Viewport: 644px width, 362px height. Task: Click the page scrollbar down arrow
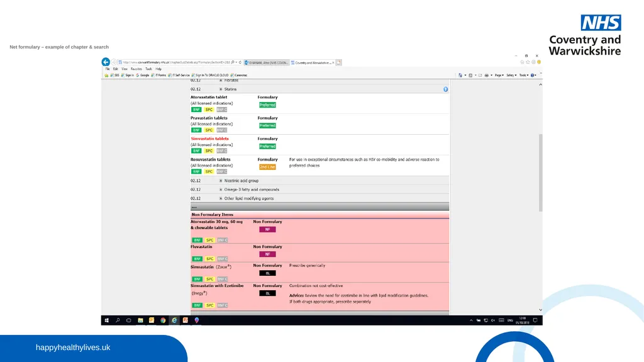tap(540, 310)
